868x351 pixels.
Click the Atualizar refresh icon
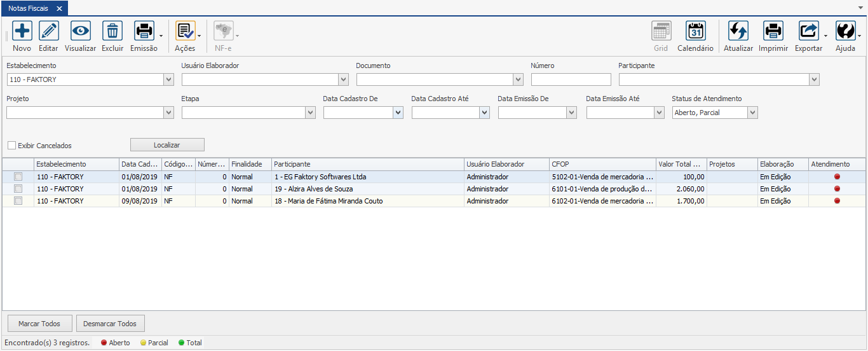click(738, 31)
